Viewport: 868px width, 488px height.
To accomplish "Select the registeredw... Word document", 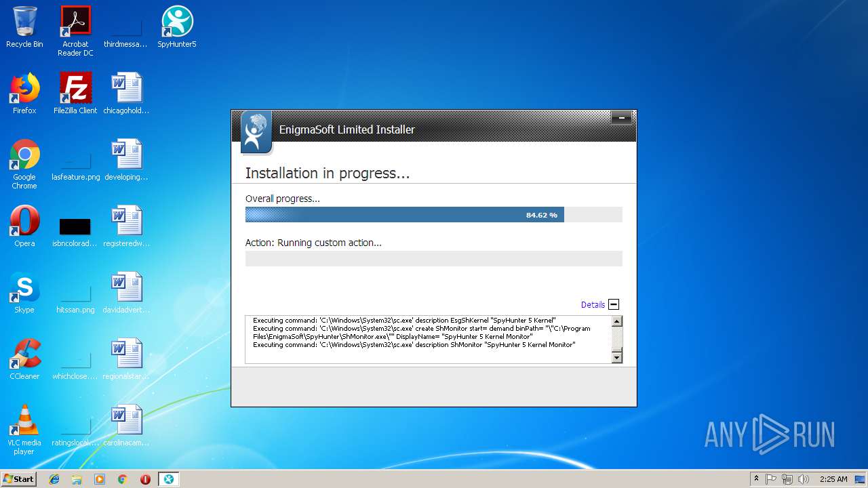I will pyautogui.click(x=126, y=226).
